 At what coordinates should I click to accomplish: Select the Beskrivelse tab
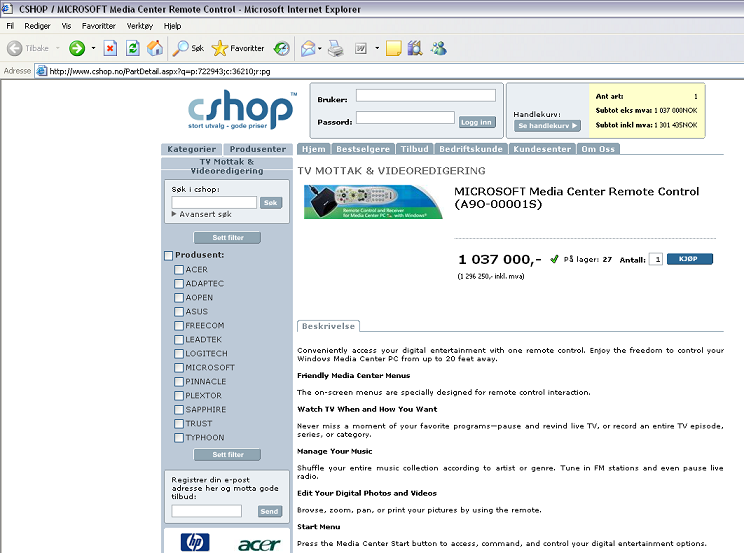pos(328,326)
